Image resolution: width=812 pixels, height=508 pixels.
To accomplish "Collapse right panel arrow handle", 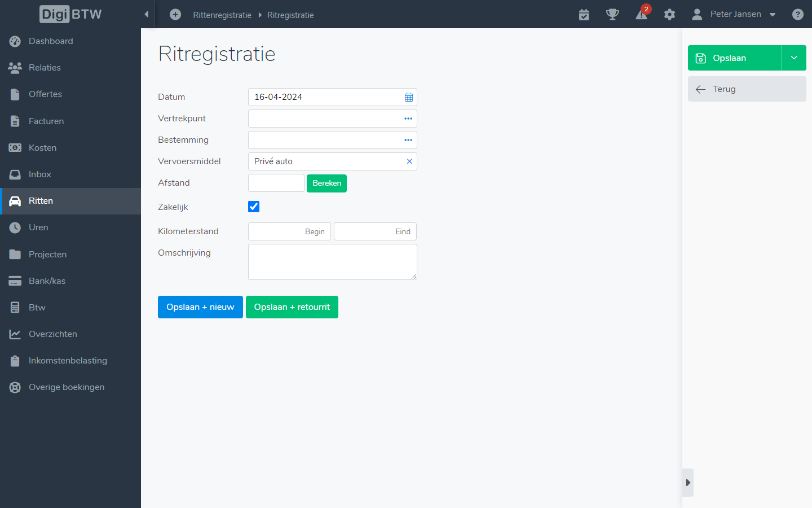I will pos(688,483).
